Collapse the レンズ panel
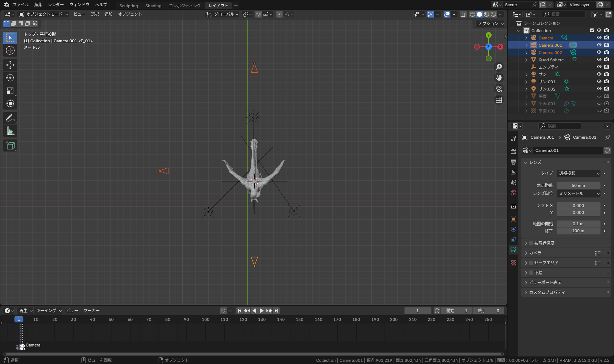 [526, 162]
